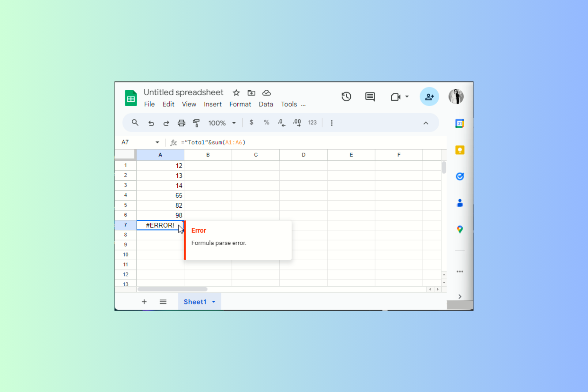The height and width of the screenshot is (392, 588).
Task: Open the Data menu
Action: (266, 104)
